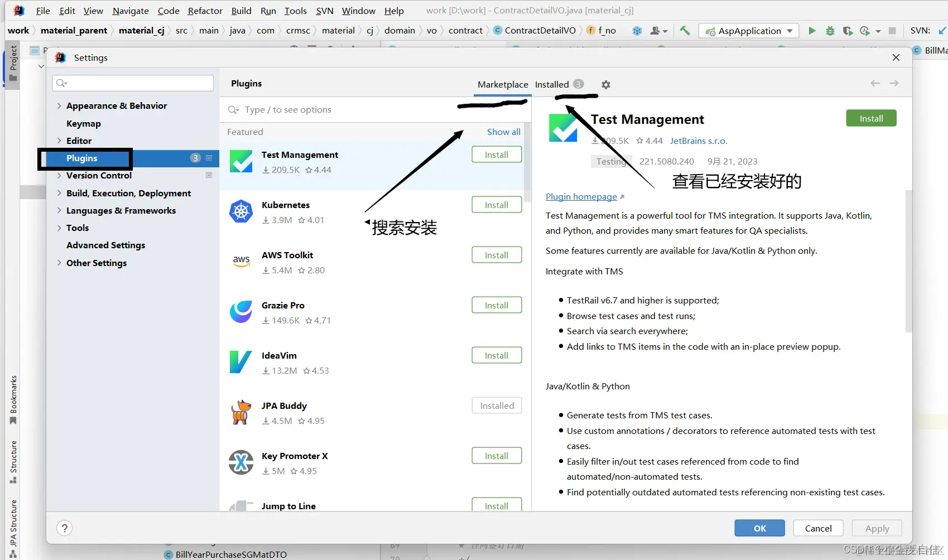This screenshot has height=560, width=948.
Task: Run AspApplication with the green play icon
Action: [x=812, y=31]
